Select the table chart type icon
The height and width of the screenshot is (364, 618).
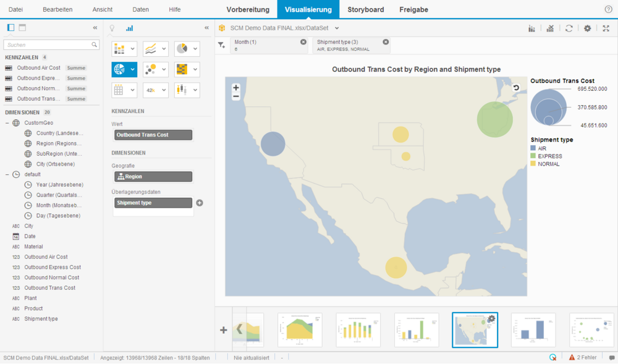119,90
